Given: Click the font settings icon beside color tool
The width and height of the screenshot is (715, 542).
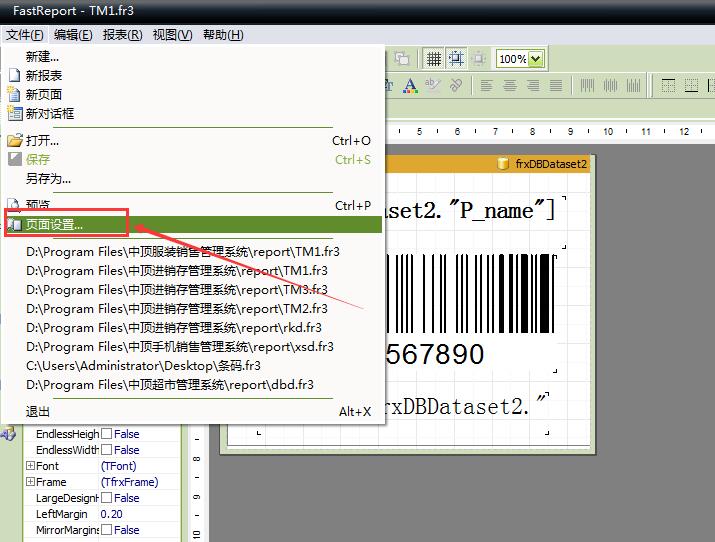Looking at the screenshot, I should (389, 85).
